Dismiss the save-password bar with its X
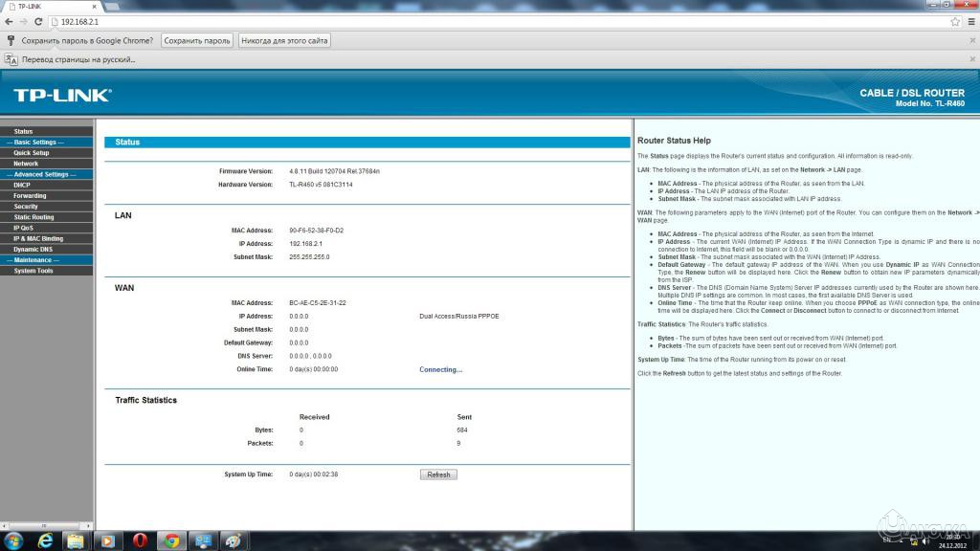Viewport: 980px width, 551px height. pyautogui.click(x=972, y=40)
